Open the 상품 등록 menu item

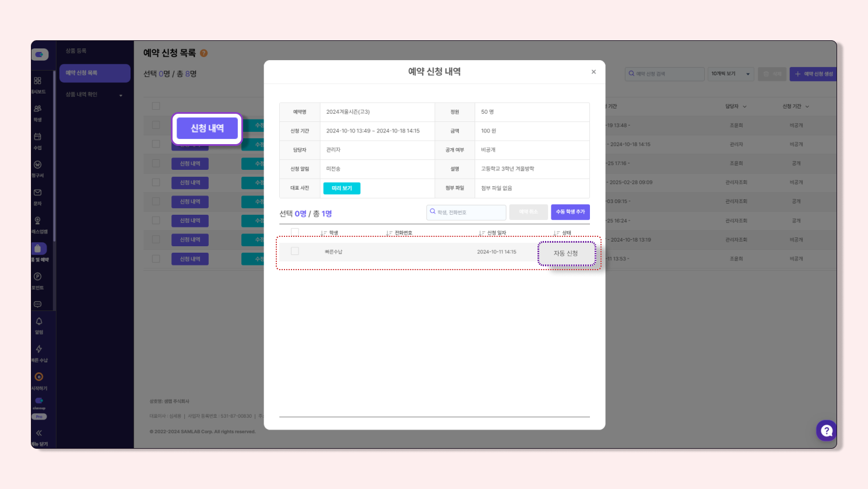pos(76,51)
